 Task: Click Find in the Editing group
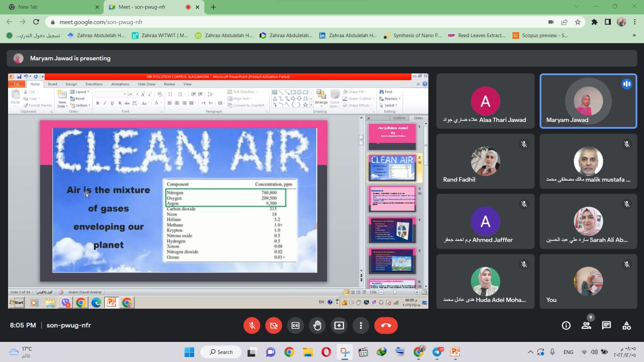tap(385, 92)
